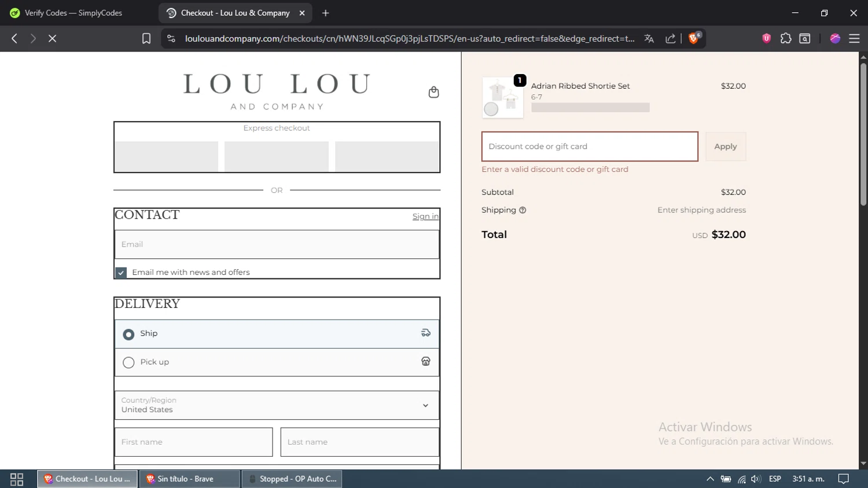Go forward with the right arrow
Image resolution: width=868 pixels, height=488 pixels.
point(33,38)
